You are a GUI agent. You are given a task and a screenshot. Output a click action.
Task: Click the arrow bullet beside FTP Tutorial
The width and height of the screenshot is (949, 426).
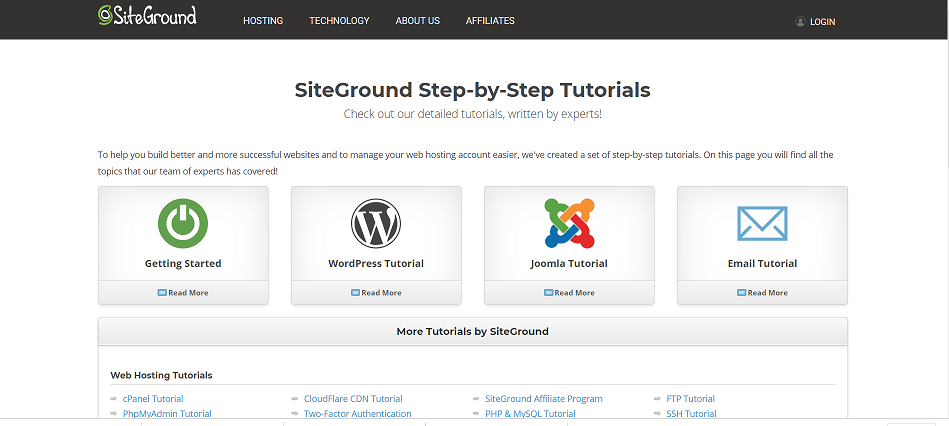point(658,399)
